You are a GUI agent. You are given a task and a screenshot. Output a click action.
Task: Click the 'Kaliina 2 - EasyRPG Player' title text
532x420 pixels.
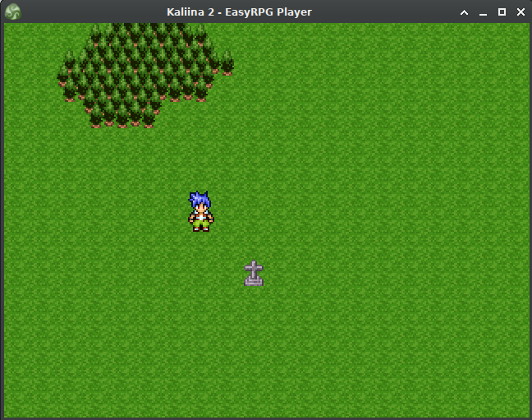tap(239, 12)
